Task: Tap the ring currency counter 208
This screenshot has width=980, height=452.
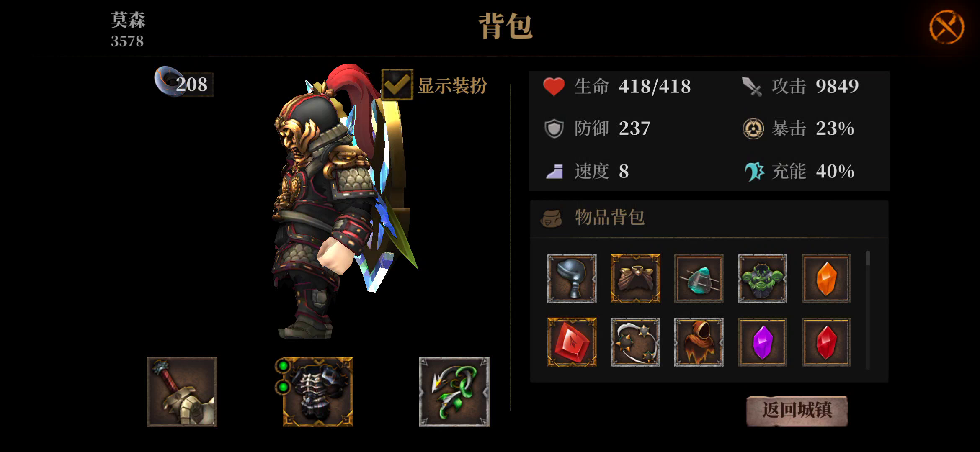Action: coord(183,83)
